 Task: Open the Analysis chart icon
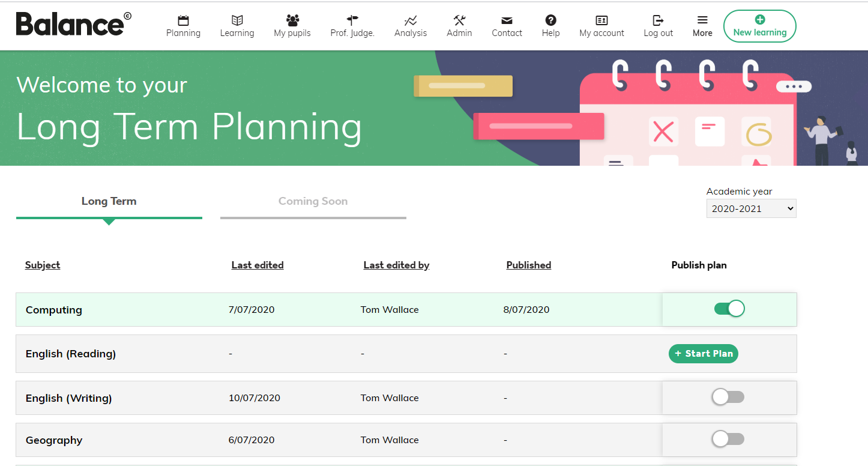tap(411, 20)
